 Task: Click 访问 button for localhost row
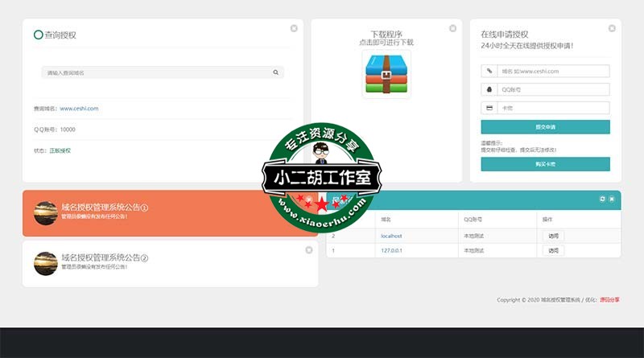553,236
